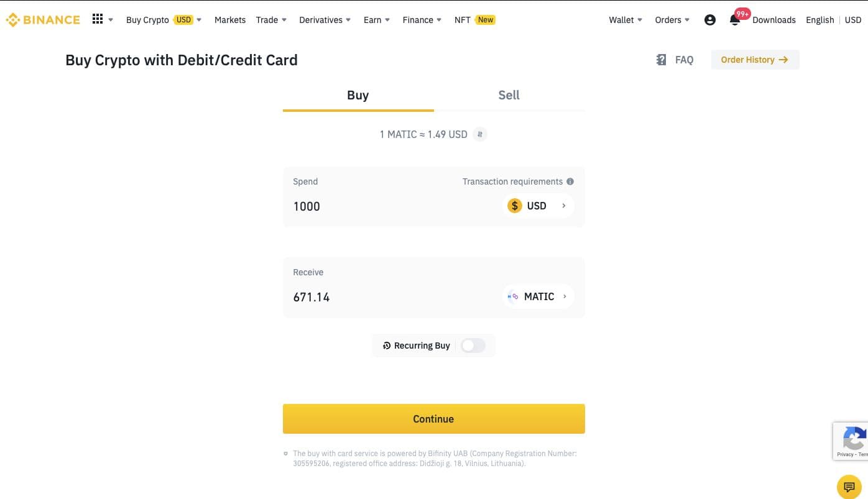Open the Downloads link
The image size is (868, 499).
774,20
